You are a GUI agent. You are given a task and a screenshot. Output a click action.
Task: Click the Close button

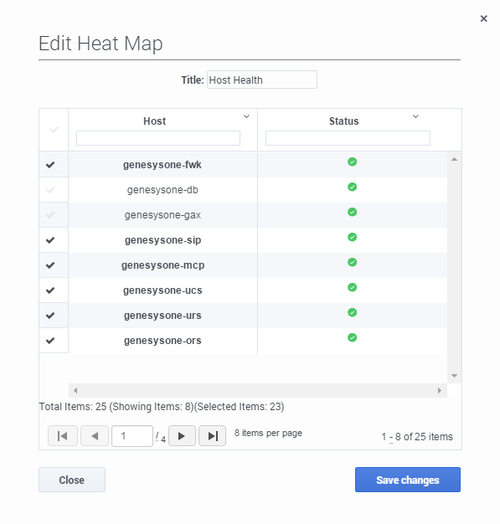[72, 480]
